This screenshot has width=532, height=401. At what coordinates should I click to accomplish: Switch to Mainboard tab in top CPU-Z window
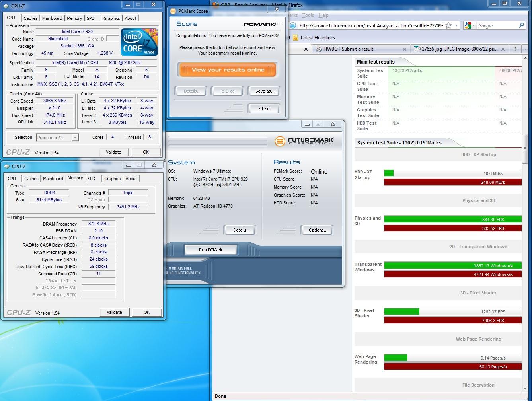(x=52, y=18)
